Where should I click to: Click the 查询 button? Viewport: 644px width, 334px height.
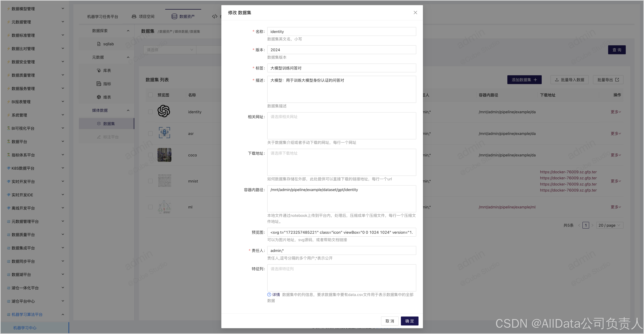click(617, 50)
